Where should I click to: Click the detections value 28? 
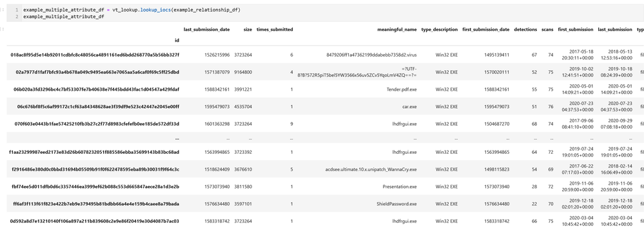[534, 186]
